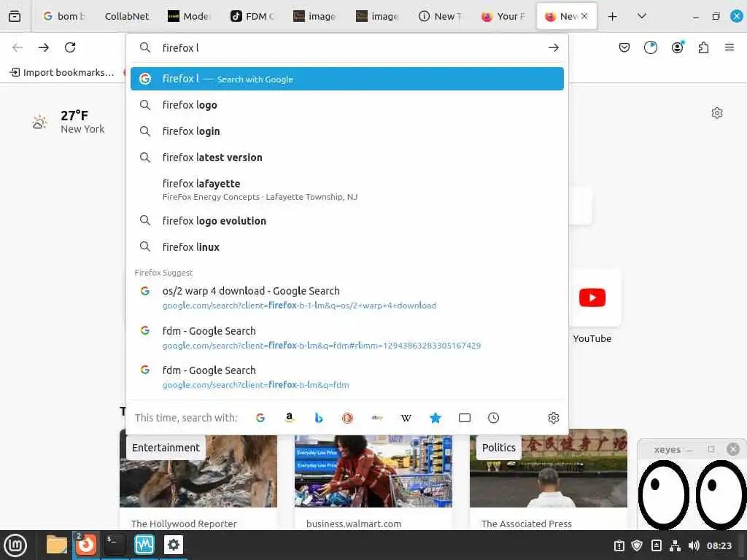This screenshot has height=560, width=747.
Task: Select 'firefox l — Search with Google' row
Action: (347, 79)
